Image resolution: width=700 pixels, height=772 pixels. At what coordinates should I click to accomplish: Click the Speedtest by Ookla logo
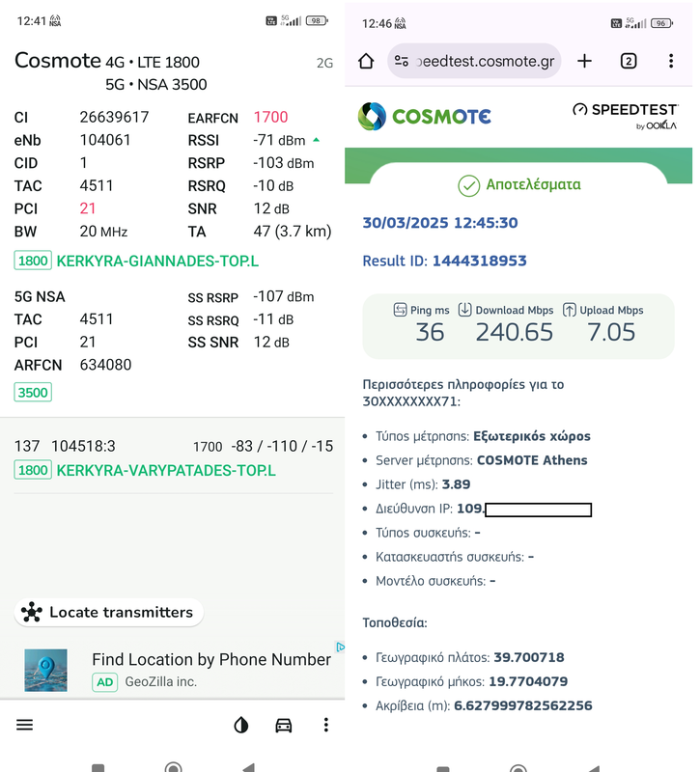coord(626,116)
